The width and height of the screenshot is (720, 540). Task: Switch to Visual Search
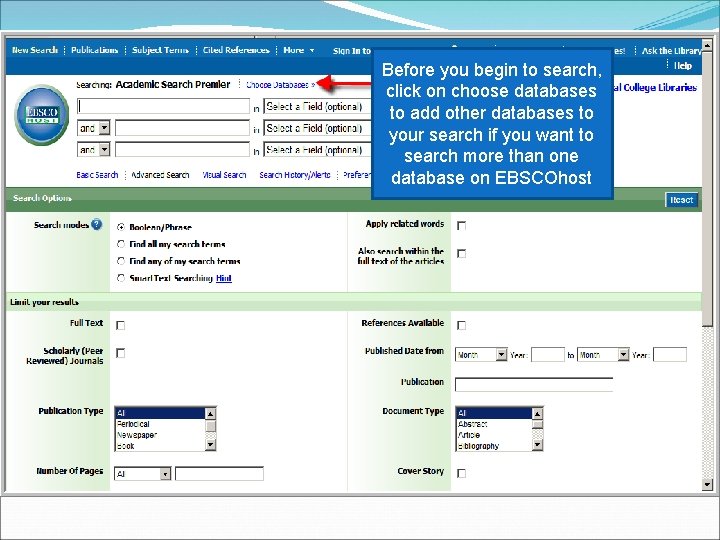pos(224,175)
